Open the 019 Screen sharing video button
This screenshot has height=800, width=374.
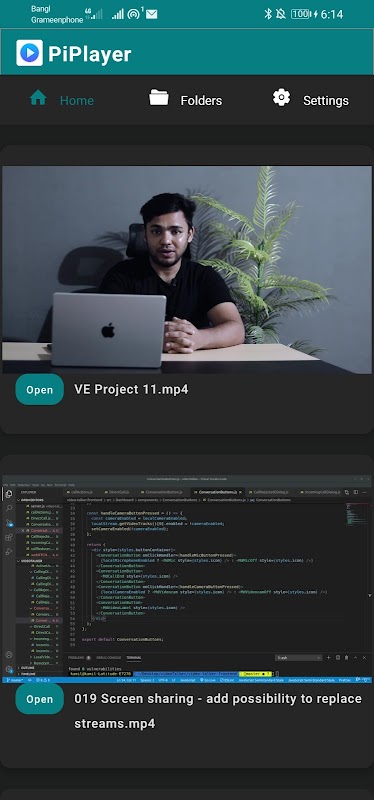(40, 698)
